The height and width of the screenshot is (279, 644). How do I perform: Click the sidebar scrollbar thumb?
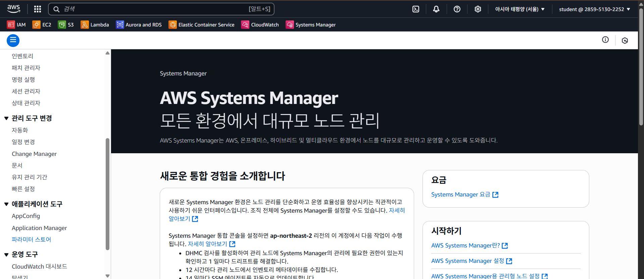pyautogui.click(x=107, y=194)
